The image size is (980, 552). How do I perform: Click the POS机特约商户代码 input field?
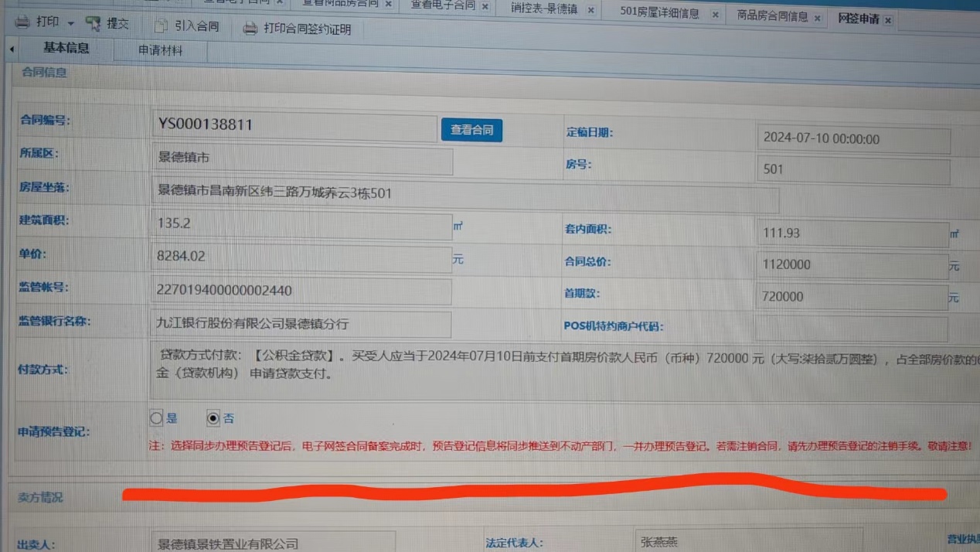(x=851, y=329)
